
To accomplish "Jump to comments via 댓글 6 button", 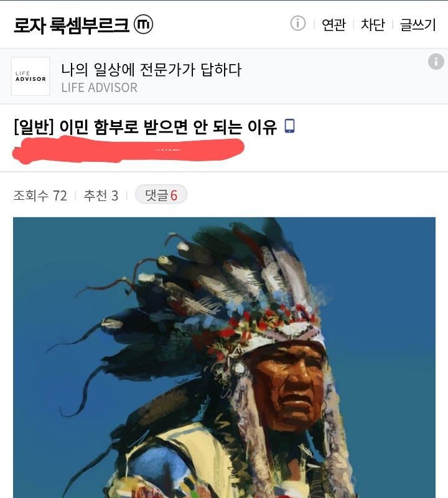I will tap(161, 194).
